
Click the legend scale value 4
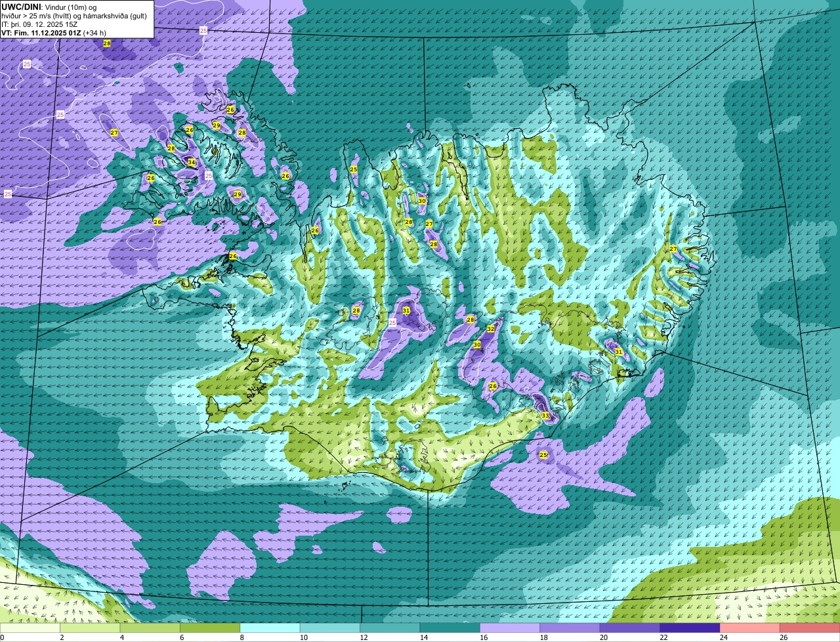coord(122,637)
